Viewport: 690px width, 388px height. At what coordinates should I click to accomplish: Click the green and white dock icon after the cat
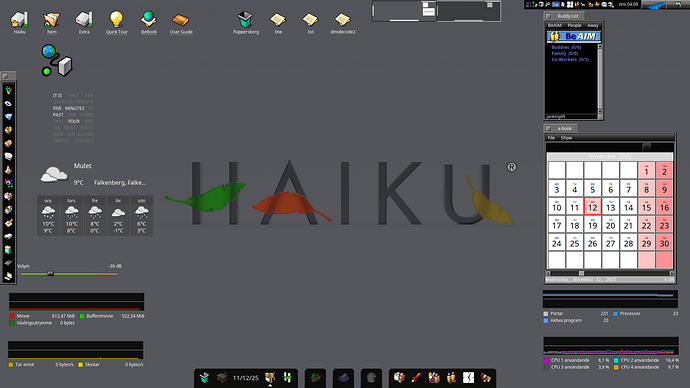[x=287, y=377]
